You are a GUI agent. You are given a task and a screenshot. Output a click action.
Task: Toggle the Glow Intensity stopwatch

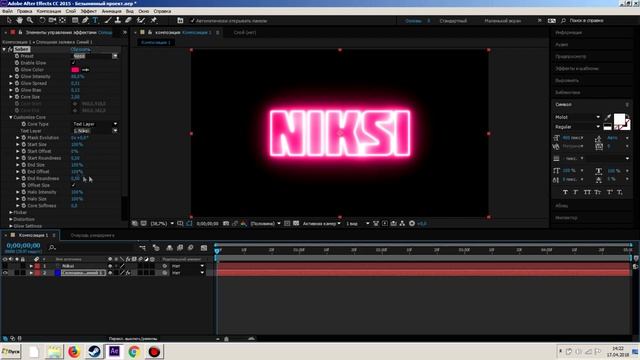click(x=17, y=77)
